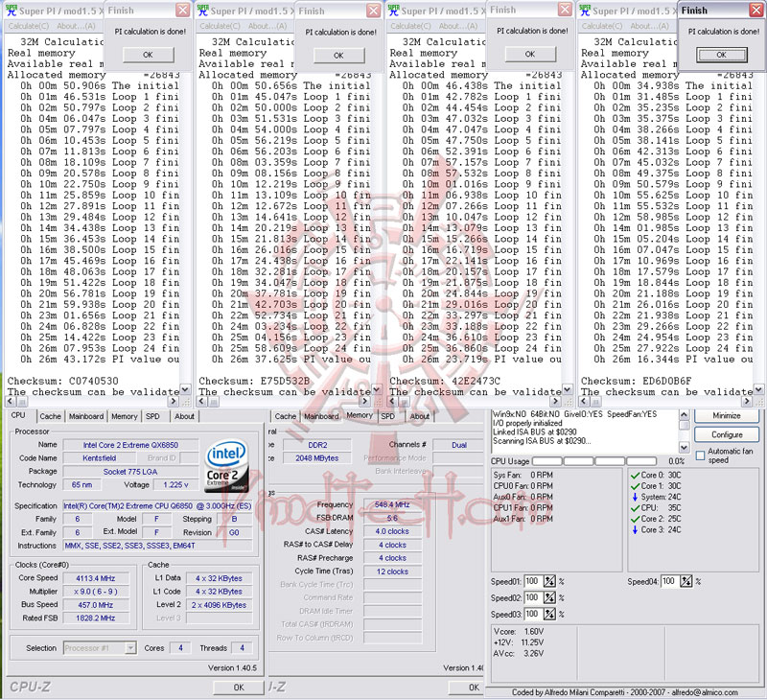The image size is (767, 700).
Task: Click the third Super PI window app icon
Action: [393, 10]
